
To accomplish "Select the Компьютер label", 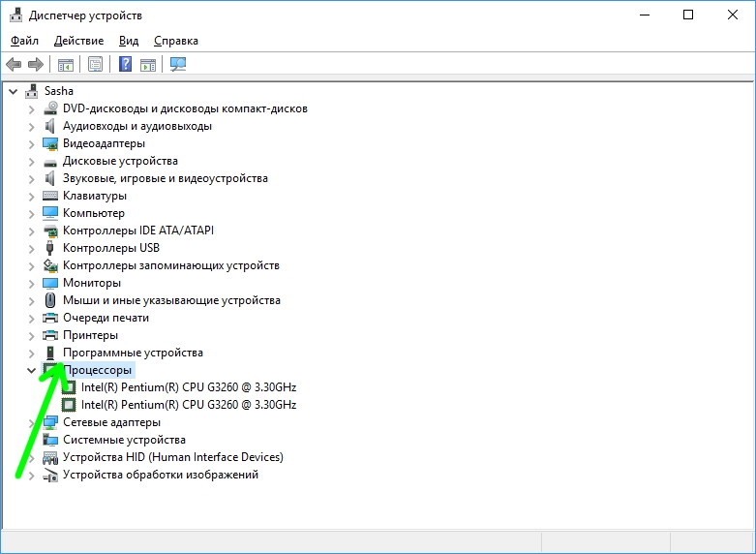I will pyautogui.click(x=94, y=213).
